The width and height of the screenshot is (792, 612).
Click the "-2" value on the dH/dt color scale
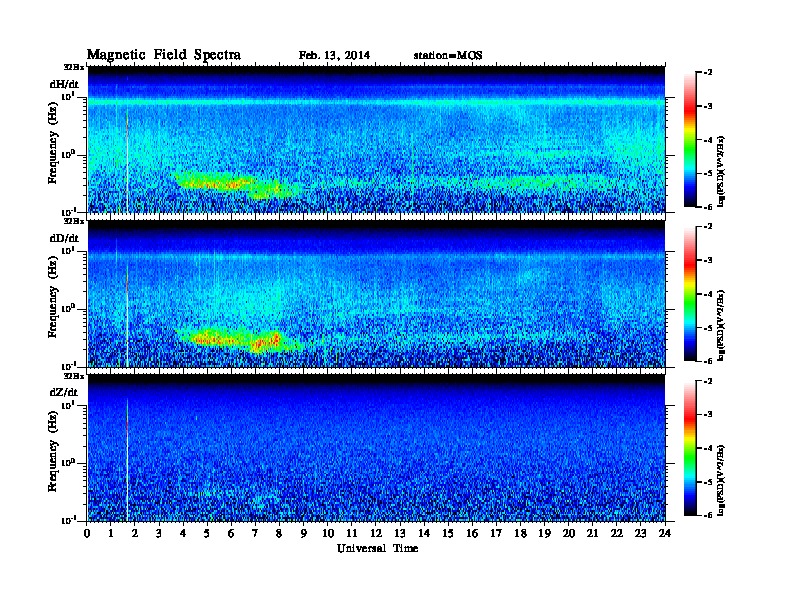point(709,73)
